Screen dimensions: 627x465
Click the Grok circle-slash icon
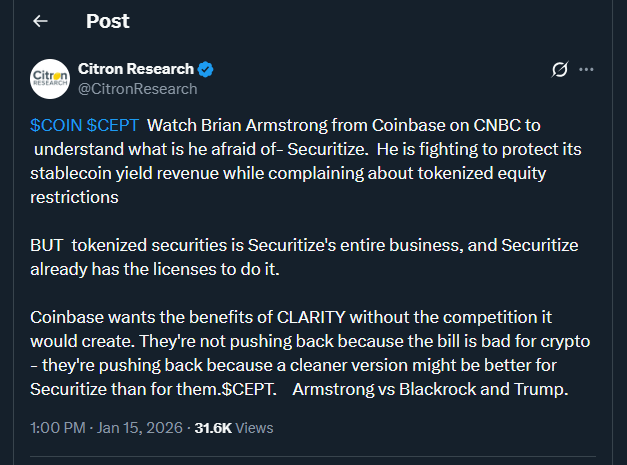(561, 69)
